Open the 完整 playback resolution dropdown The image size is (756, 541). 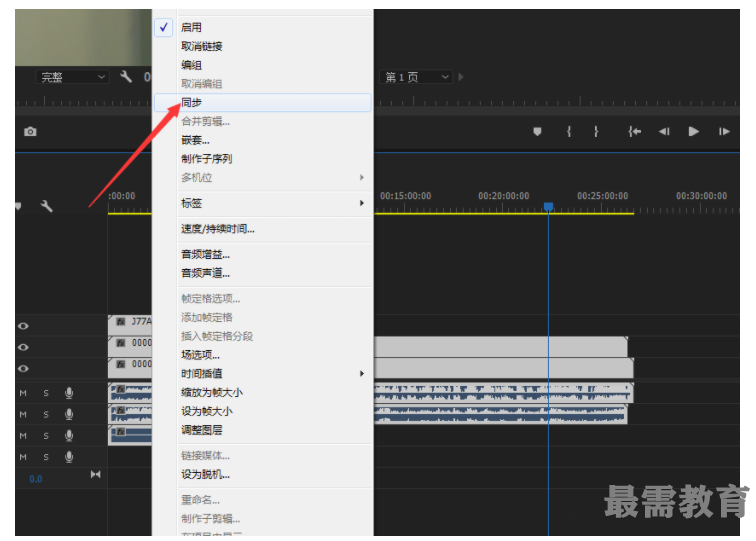pyautogui.click(x=73, y=77)
